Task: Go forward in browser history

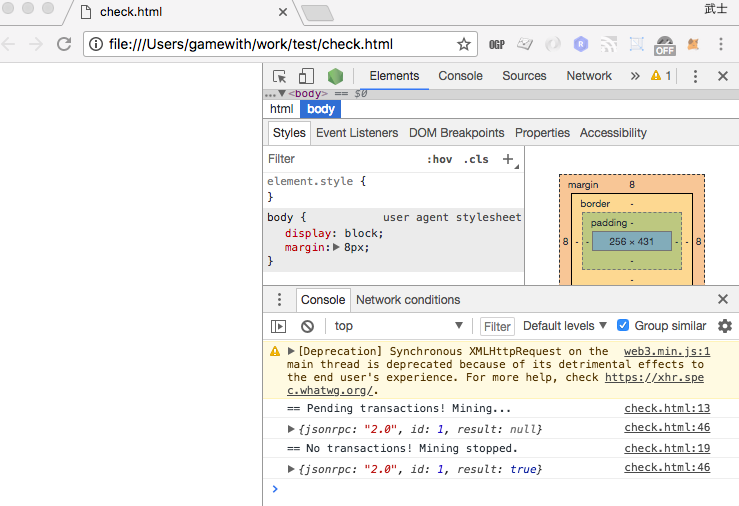Action: pyautogui.click(x=36, y=44)
